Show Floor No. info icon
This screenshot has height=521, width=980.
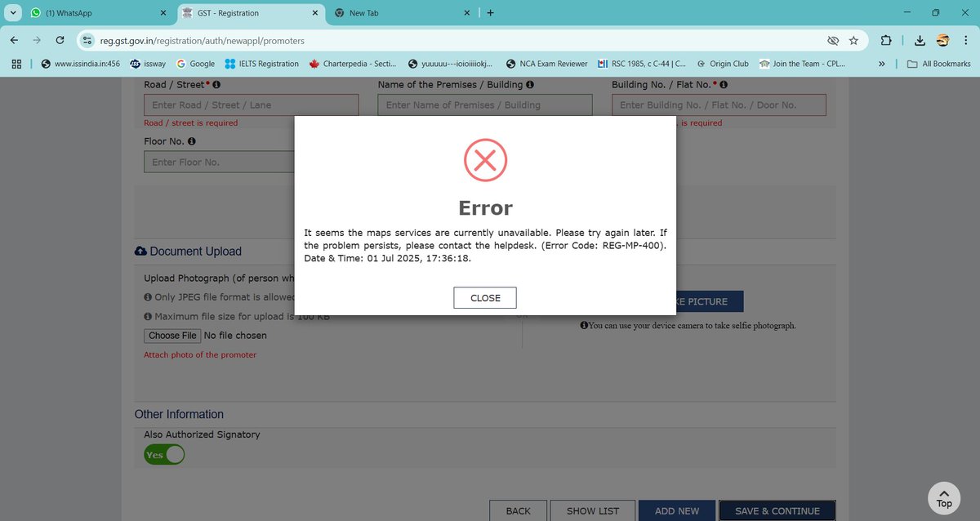pos(191,141)
